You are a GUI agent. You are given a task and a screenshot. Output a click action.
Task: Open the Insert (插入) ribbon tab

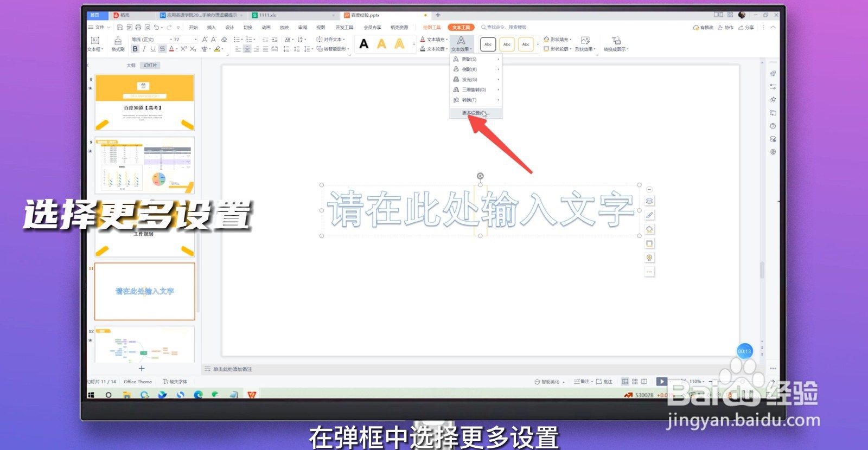(212, 27)
